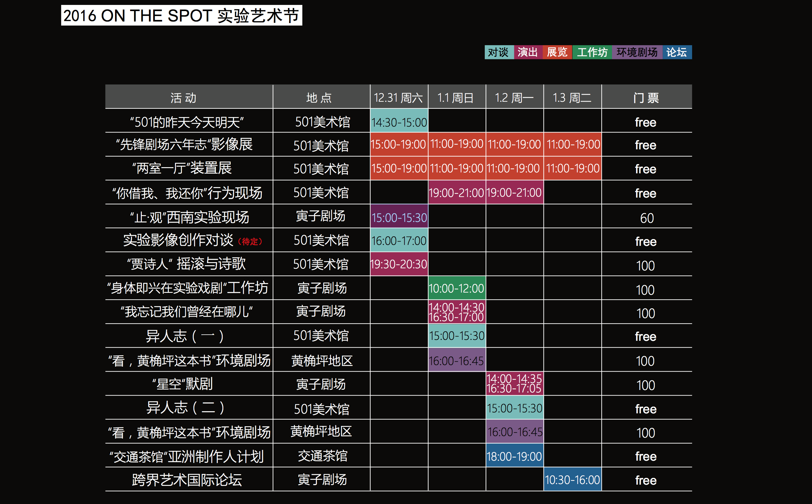Screen dimensions: 812x504
Task: Click 1.3 周二 11:00-19:00 slot of 先锋剧场六年志
Action: point(572,144)
